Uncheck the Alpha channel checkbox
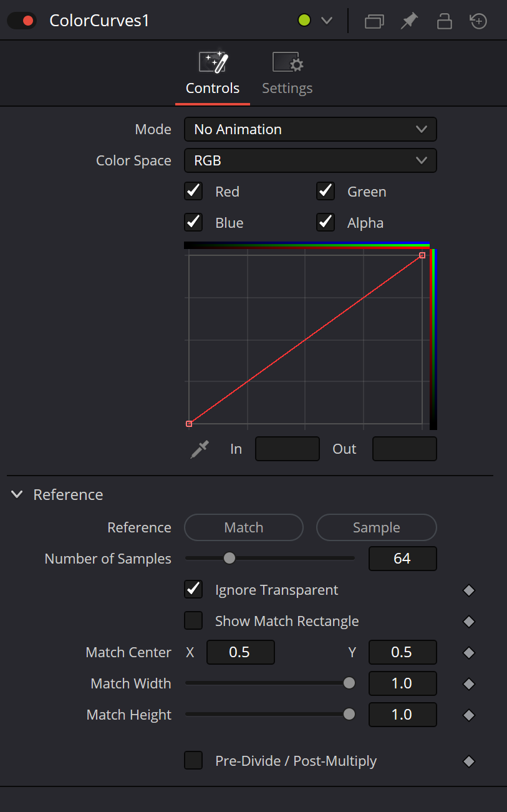The height and width of the screenshot is (812, 507). 326,222
